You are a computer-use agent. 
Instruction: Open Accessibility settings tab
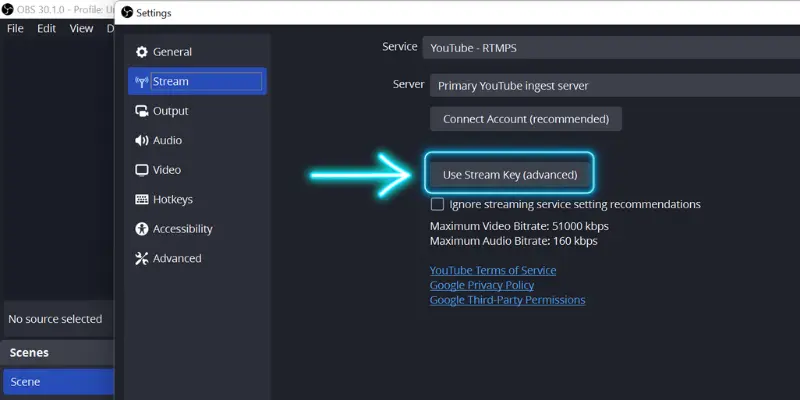click(197, 229)
